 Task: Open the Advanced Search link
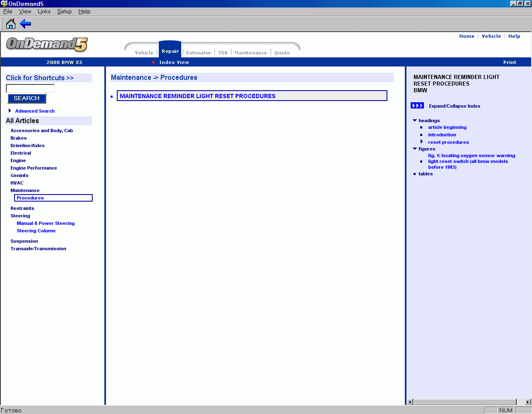coord(35,111)
